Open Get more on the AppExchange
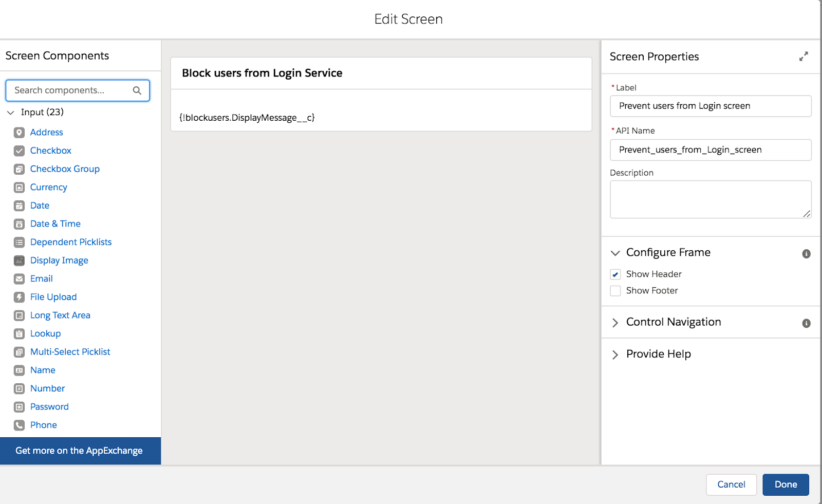 click(80, 451)
